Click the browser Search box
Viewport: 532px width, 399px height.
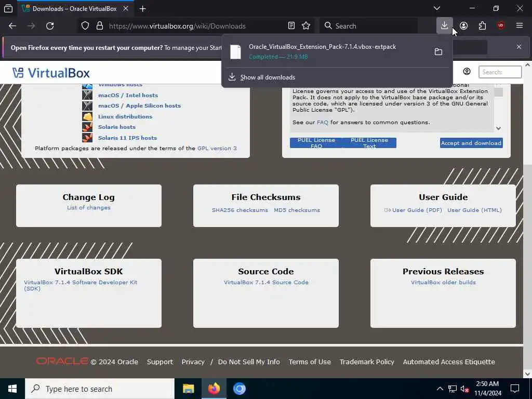[x=368, y=26]
